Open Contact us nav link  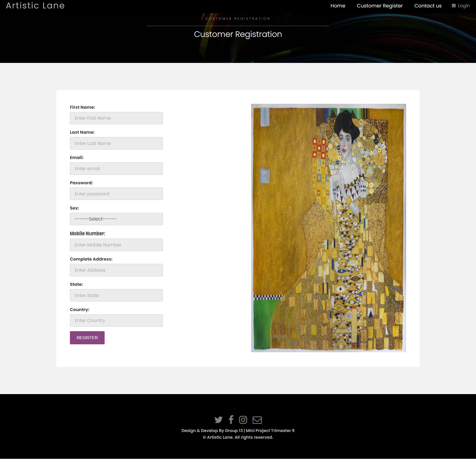click(x=428, y=6)
